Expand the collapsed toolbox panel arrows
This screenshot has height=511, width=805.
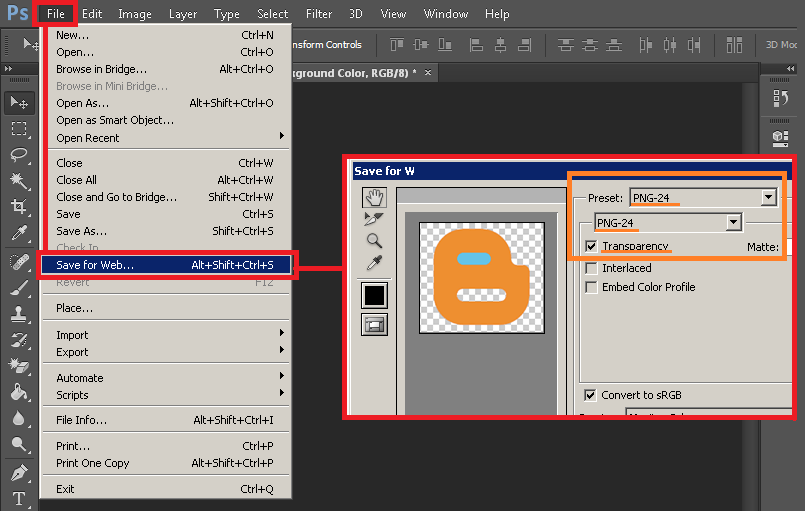pos(8,68)
